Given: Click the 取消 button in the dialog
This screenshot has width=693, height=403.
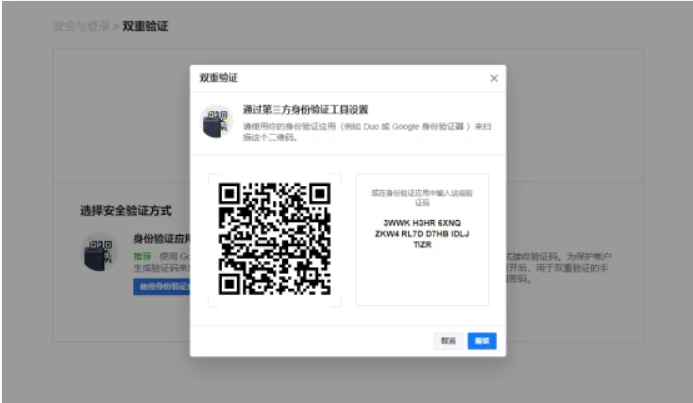Looking at the screenshot, I should pos(448,341).
